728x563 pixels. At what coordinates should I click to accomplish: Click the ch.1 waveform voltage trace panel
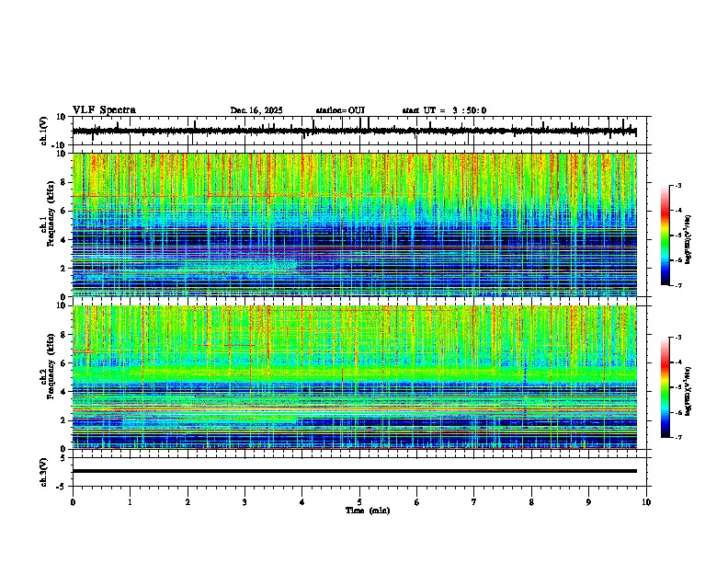coord(361,131)
